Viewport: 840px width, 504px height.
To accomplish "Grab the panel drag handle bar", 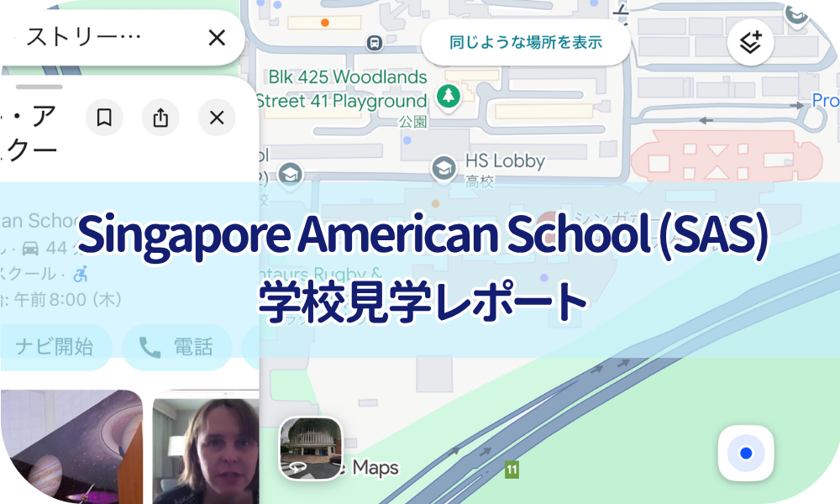I will click(x=39, y=87).
